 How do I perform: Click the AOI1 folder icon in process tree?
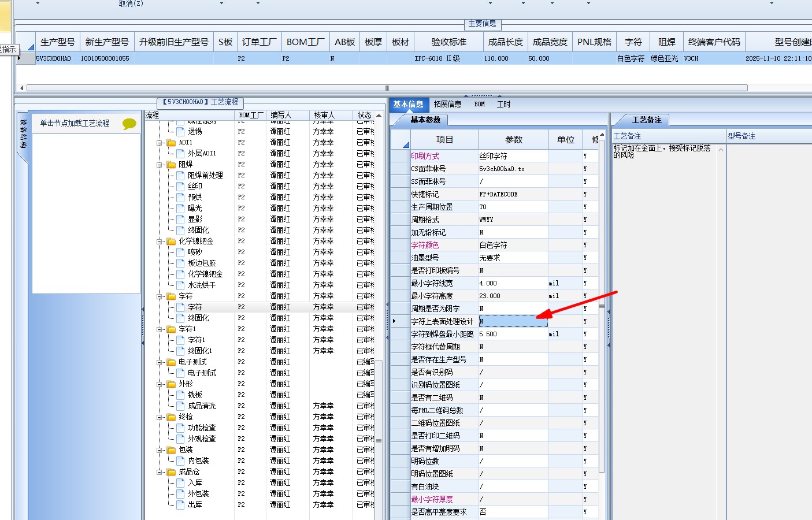click(171, 142)
